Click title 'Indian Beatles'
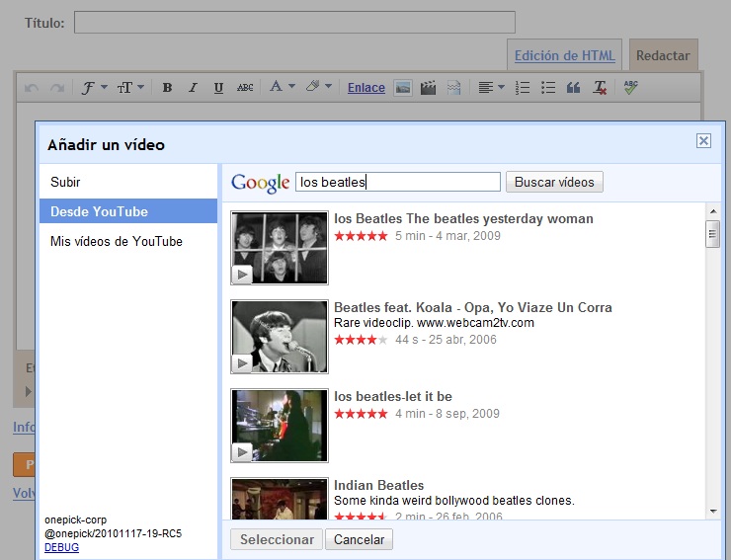 (378, 485)
